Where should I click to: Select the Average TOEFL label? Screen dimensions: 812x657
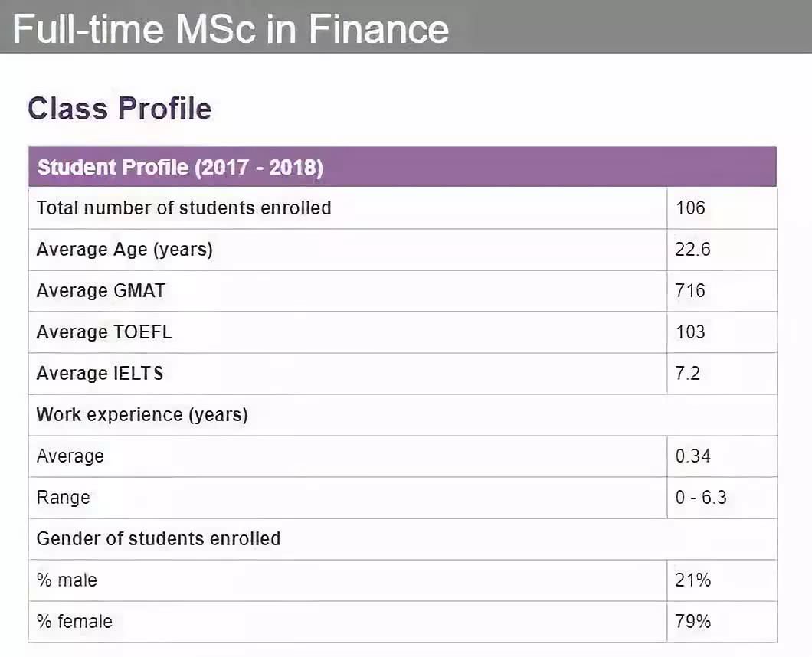tap(103, 332)
